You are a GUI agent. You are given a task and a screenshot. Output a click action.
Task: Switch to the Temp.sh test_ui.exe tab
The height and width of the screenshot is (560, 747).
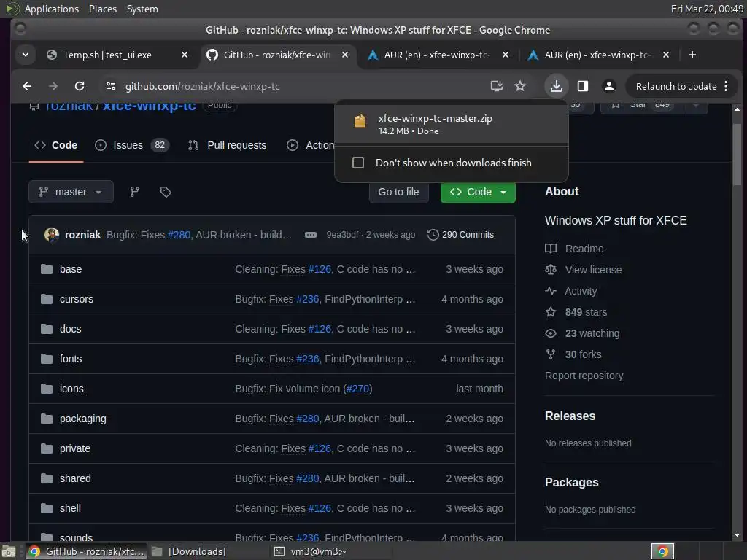pos(107,55)
